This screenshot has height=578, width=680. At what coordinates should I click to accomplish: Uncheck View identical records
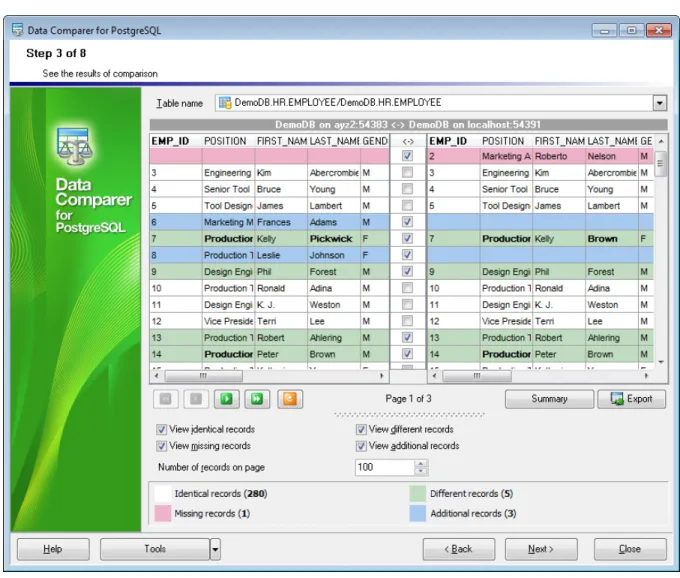click(x=161, y=429)
